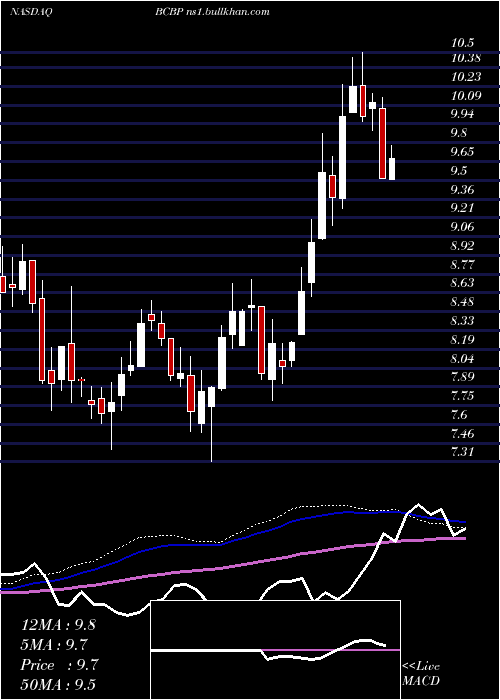
Task: Select the 7.31 price axis label
Action: [x=462, y=452]
